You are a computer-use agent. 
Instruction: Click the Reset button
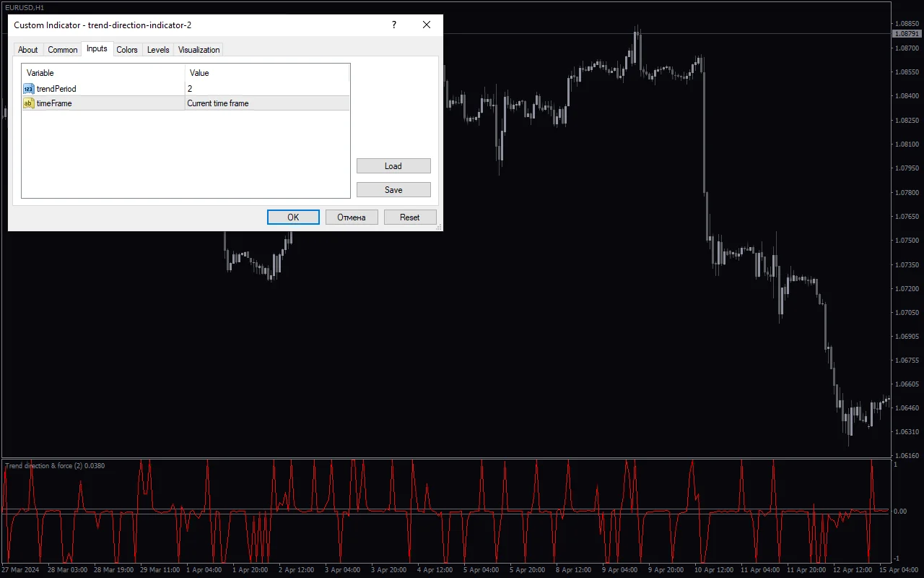click(x=410, y=217)
